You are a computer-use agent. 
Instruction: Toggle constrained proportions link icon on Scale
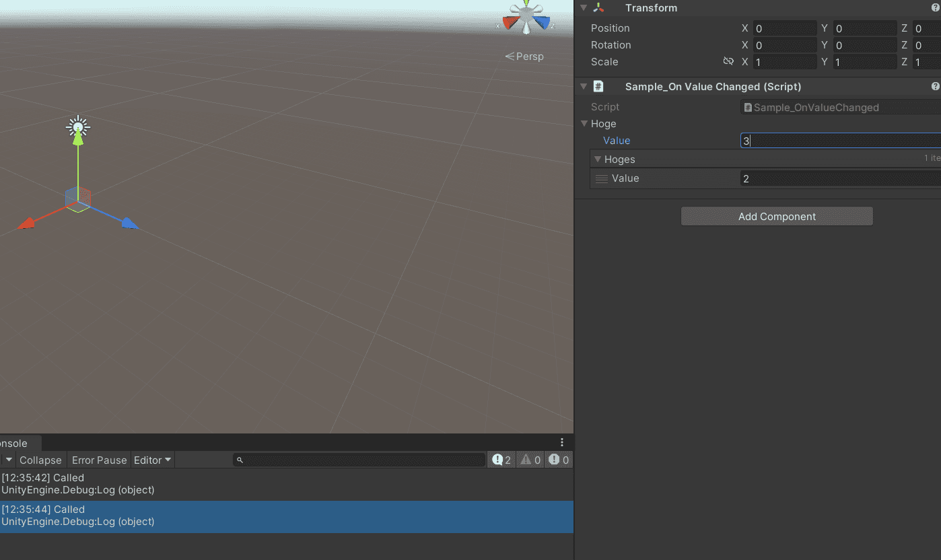(x=728, y=61)
